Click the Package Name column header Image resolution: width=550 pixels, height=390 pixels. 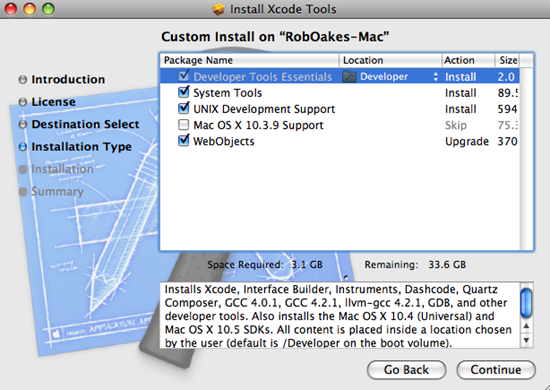tap(250, 60)
